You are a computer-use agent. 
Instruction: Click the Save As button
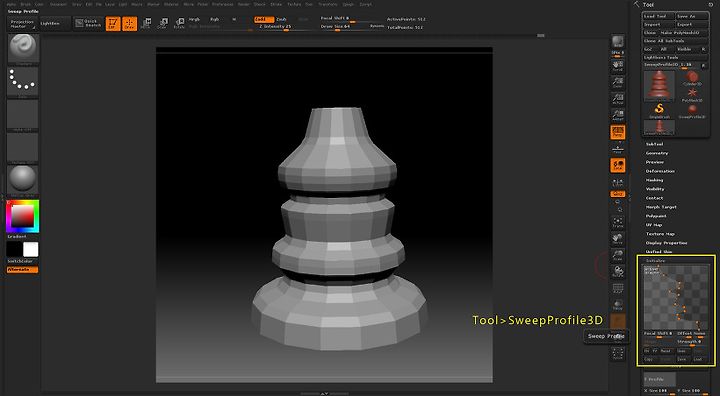point(692,16)
